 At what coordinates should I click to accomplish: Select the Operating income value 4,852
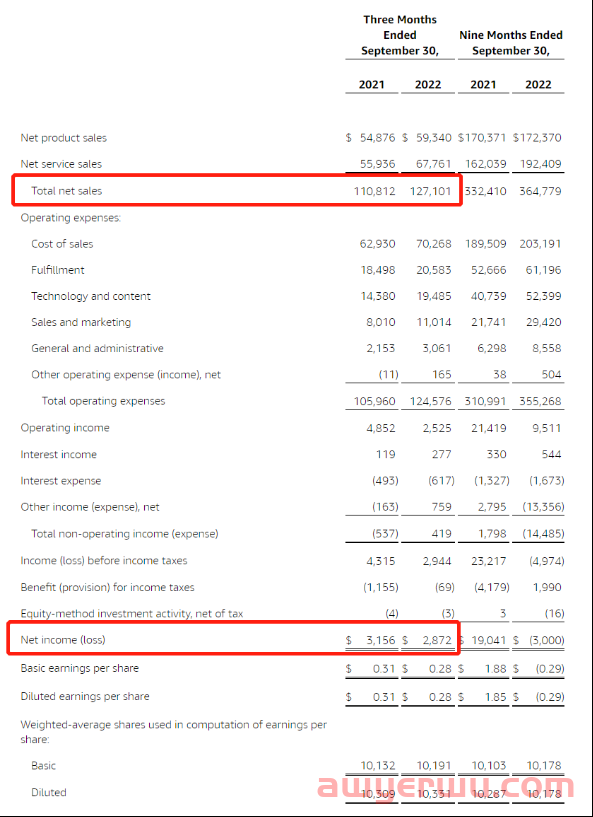pos(380,428)
